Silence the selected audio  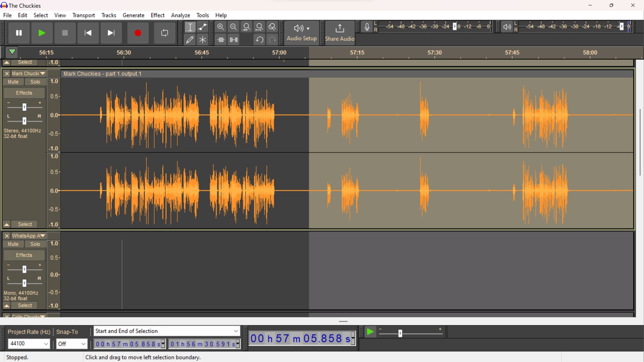tap(233, 40)
